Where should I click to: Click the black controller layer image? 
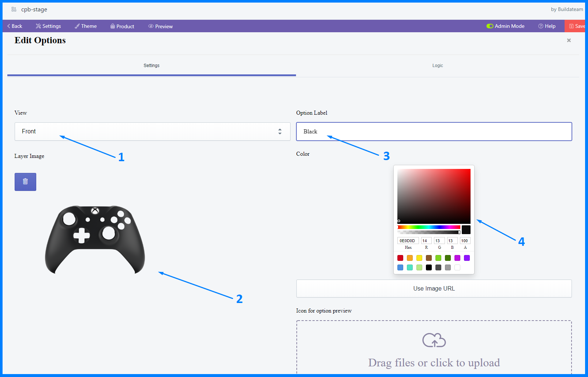coord(95,239)
